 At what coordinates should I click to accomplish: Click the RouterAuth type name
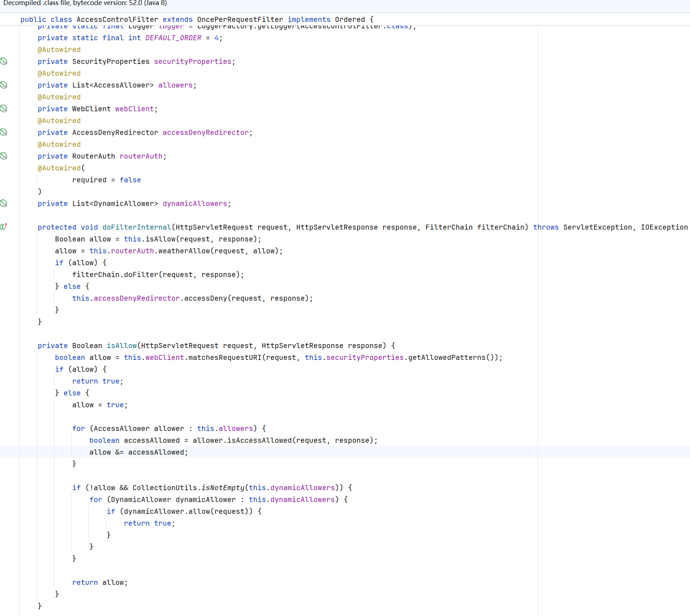pyautogui.click(x=93, y=156)
